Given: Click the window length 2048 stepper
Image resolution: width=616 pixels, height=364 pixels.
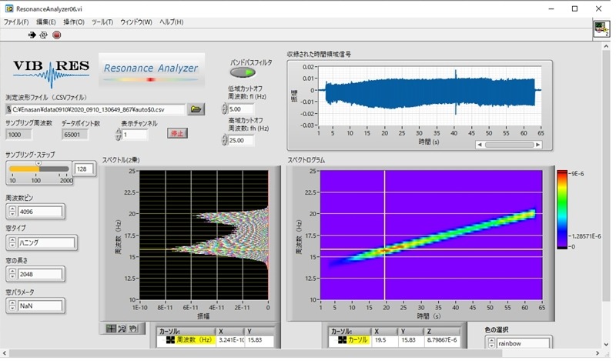Looking at the screenshot, I should (12, 274).
